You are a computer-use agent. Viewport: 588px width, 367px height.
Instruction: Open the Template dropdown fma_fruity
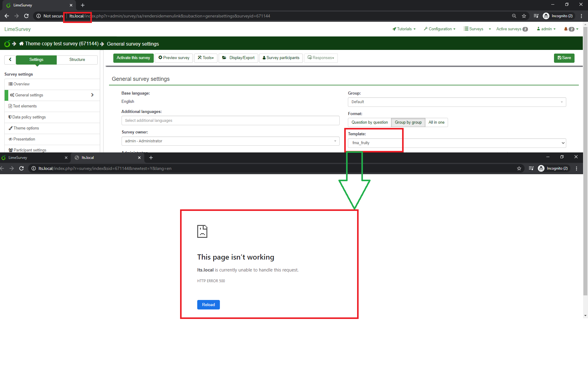point(457,143)
